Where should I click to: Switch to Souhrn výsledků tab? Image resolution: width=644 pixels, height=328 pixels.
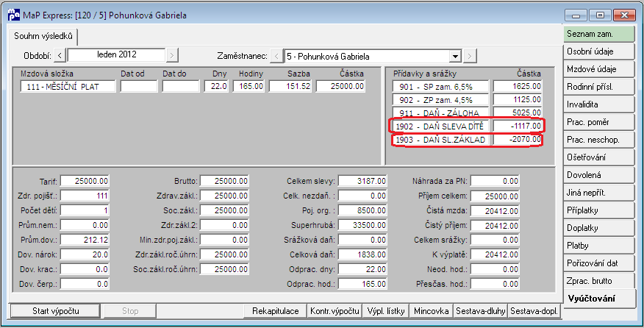(x=43, y=36)
